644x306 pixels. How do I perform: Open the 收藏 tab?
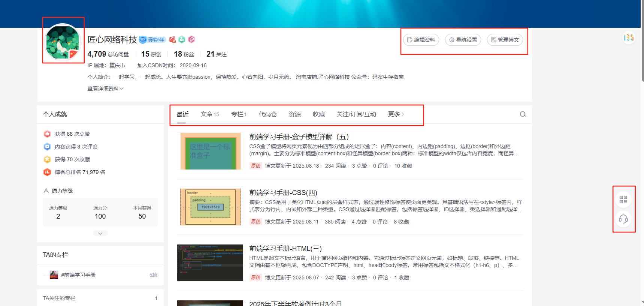click(319, 114)
